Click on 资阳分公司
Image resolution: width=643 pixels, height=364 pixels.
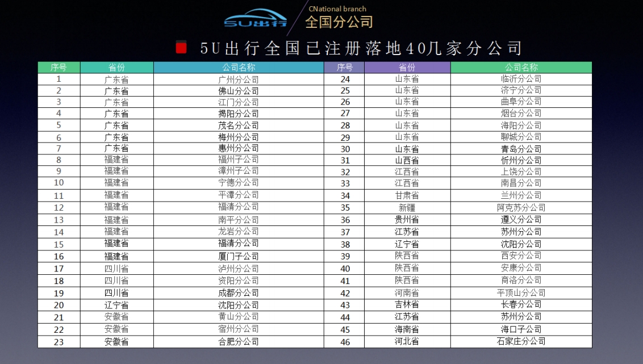(239, 281)
